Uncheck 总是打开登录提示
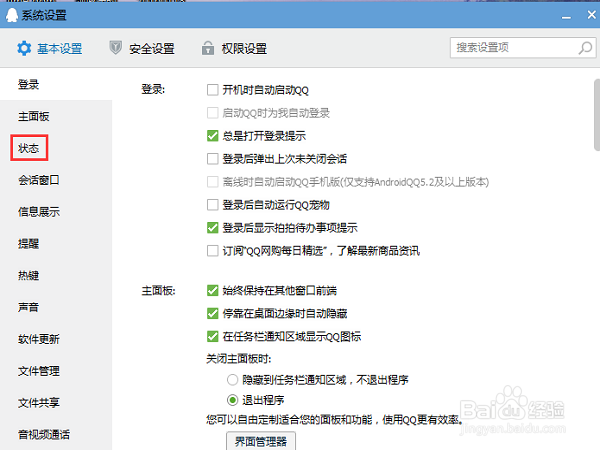The image size is (600, 450). click(x=212, y=136)
